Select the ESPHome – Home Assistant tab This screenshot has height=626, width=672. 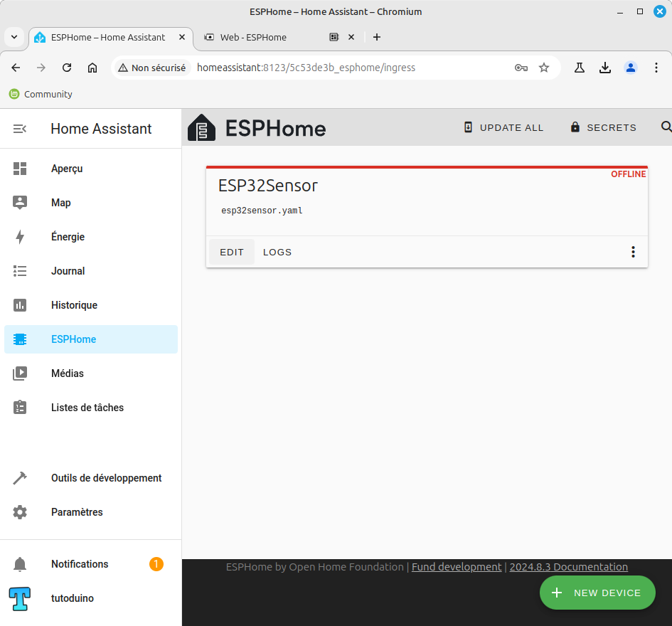pos(108,37)
